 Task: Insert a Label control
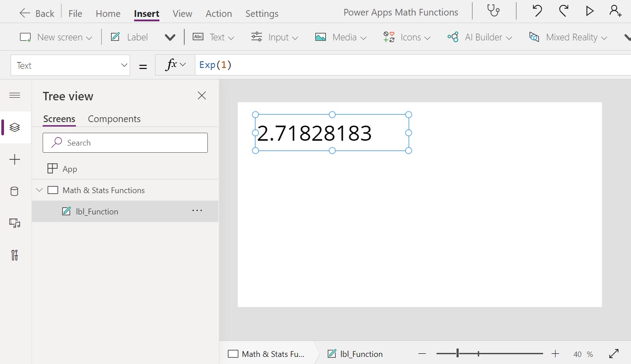(x=129, y=37)
